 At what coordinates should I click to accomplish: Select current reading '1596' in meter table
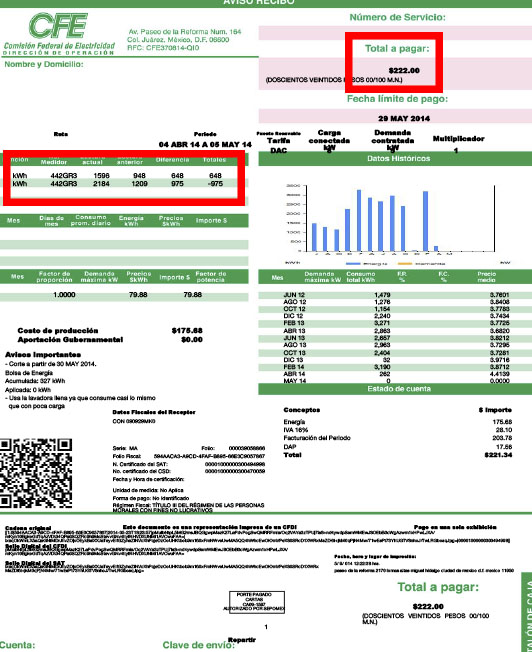pyautogui.click(x=101, y=176)
